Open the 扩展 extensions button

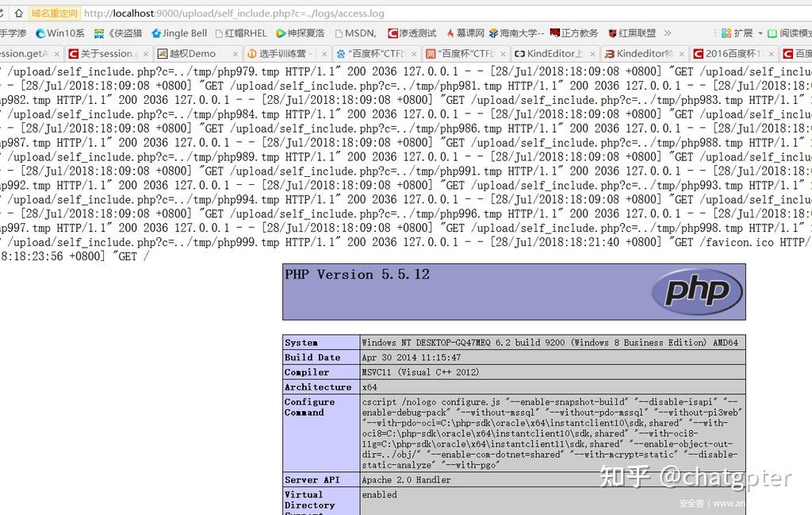click(x=737, y=33)
